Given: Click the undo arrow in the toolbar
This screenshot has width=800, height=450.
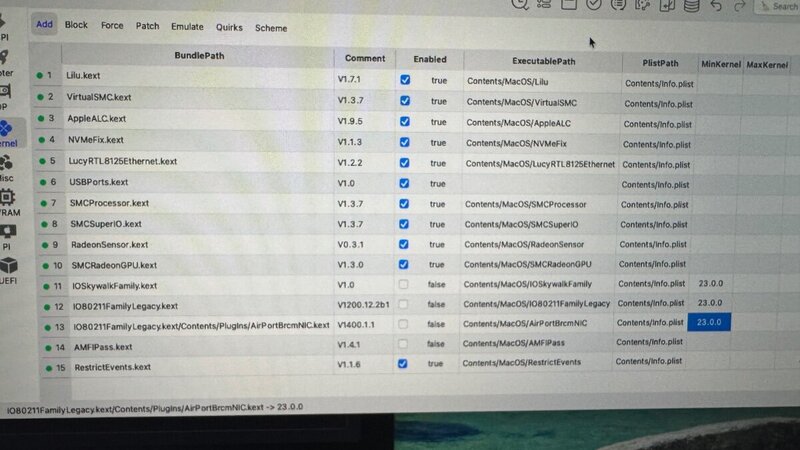Looking at the screenshot, I should click(x=716, y=6).
